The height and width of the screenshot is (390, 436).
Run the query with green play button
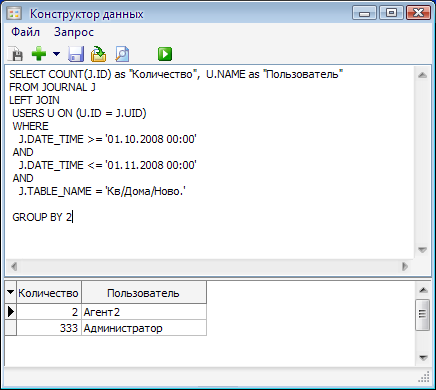(x=165, y=54)
